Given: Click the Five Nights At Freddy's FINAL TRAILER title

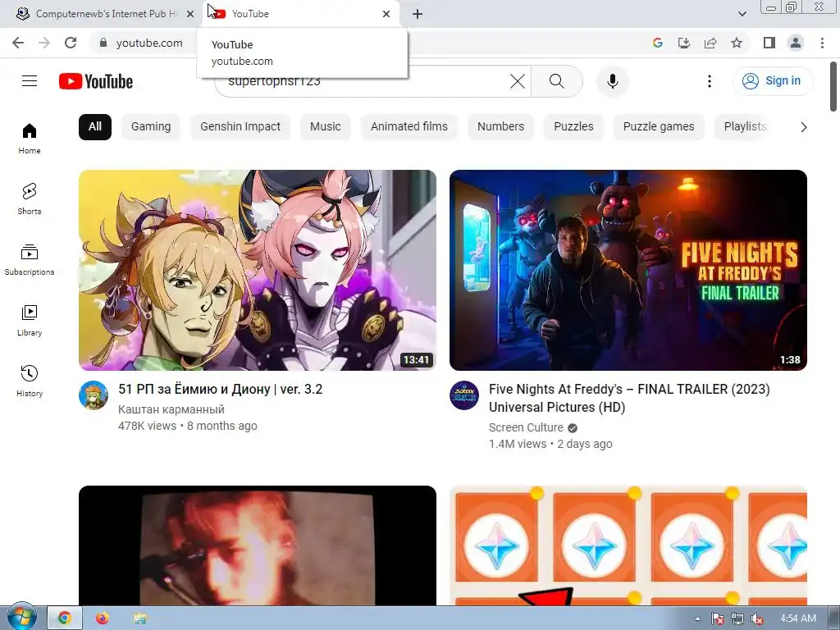Looking at the screenshot, I should point(629,398).
